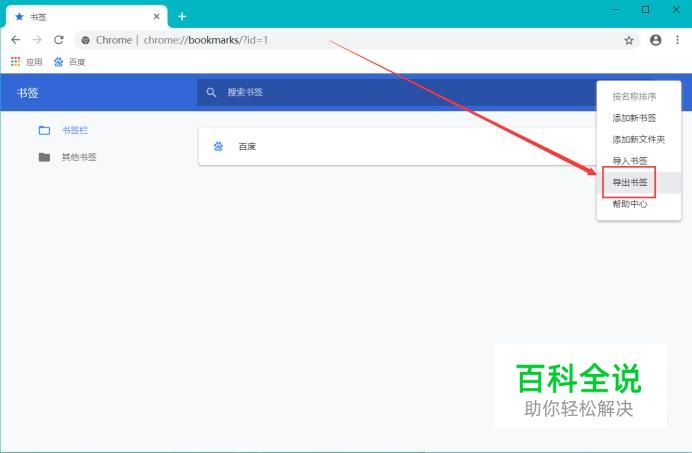This screenshot has width=692, height=453.
Task: Minimize the Chrome window
Action: pos(615,9)
